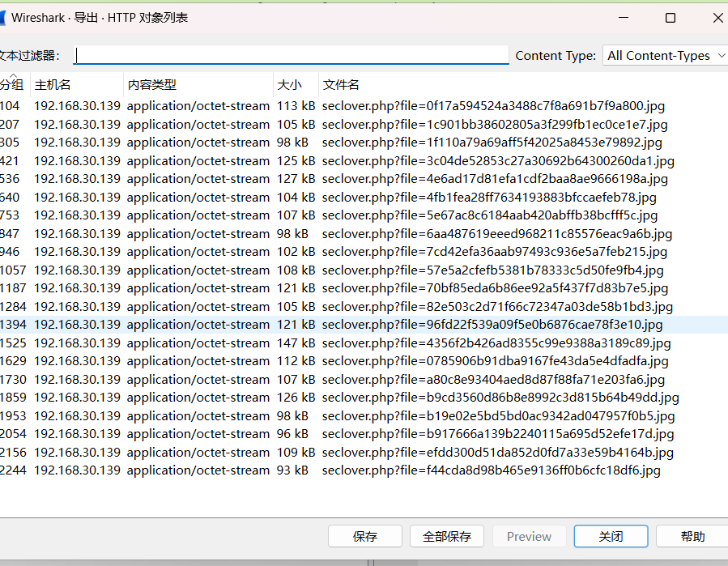Image resolution: width=728 pixels, height=566 pixels.
Task: Click the 全部保存 button
Action: click(447, 536)
